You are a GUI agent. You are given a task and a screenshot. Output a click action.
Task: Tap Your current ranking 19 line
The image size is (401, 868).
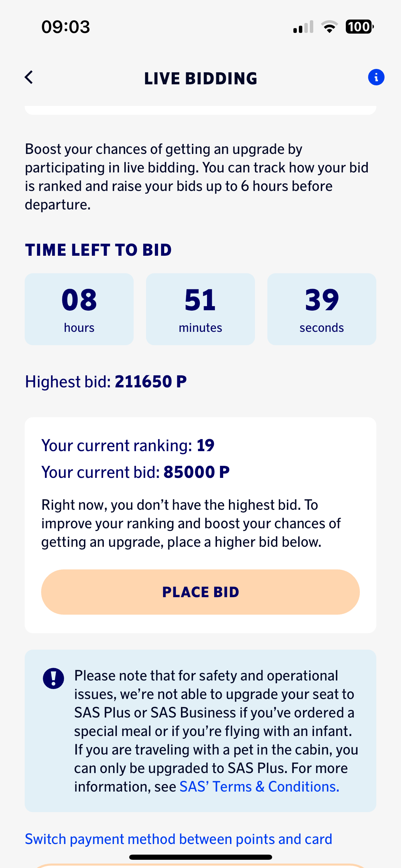pyautogui.click(x=128, y=445)
